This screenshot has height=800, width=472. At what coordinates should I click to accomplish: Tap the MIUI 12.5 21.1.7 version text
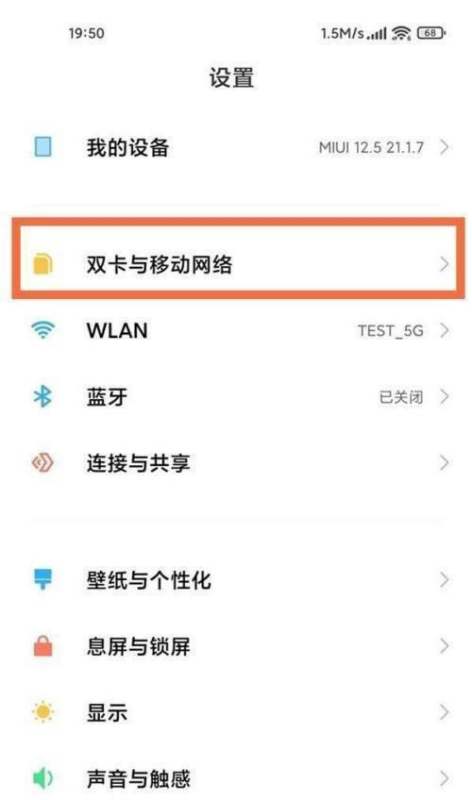point(371,147)
